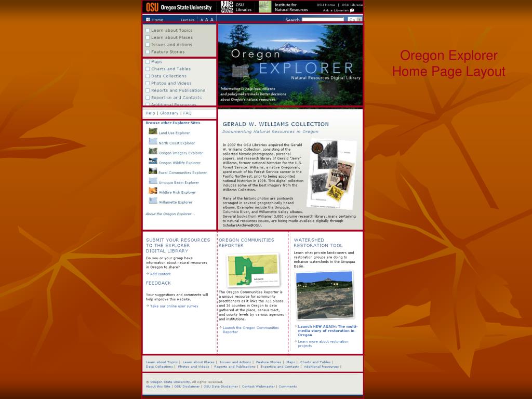Check the Expertise and Contacts box

pyautogui.click(x=148, y=97)
